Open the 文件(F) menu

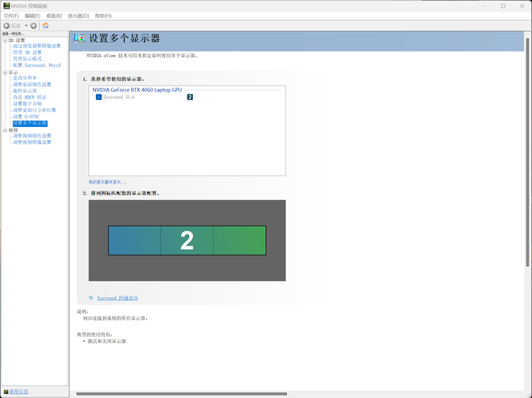[x=11, y=16]
